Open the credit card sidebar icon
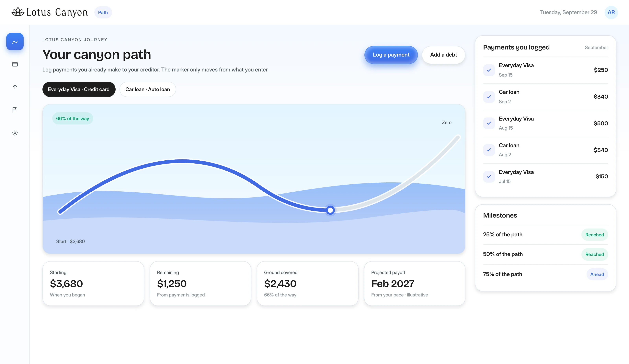 15,64
